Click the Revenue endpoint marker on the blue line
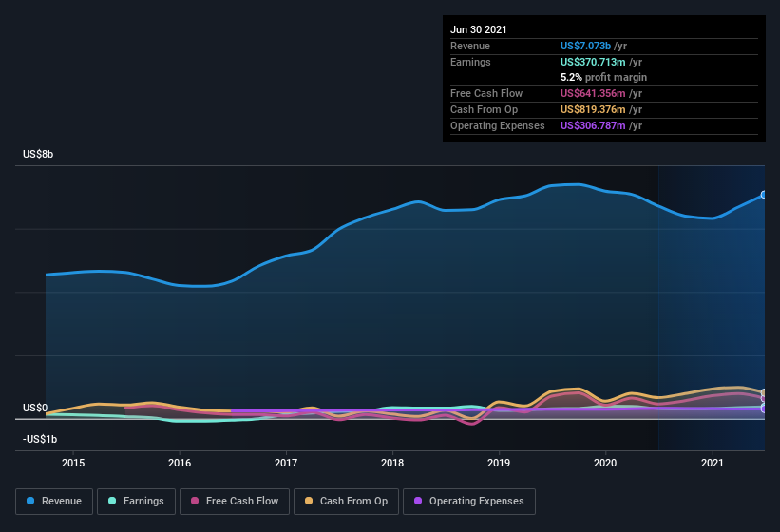The image size is (780, 532). (764, 195)
